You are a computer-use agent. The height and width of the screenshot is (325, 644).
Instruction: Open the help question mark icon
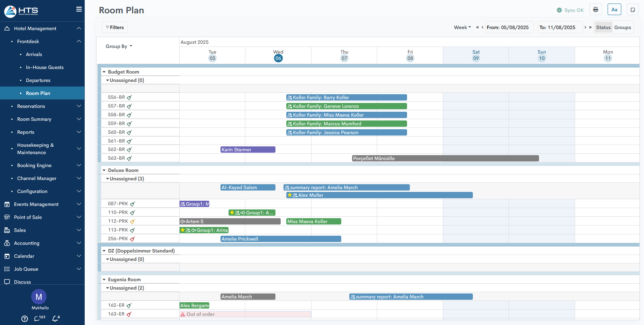[24, 319]
